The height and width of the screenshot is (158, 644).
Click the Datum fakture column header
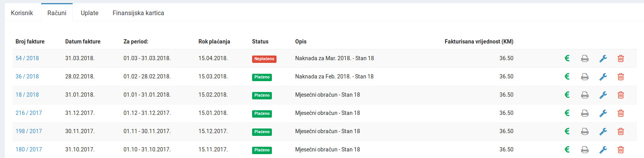point(83,42)
